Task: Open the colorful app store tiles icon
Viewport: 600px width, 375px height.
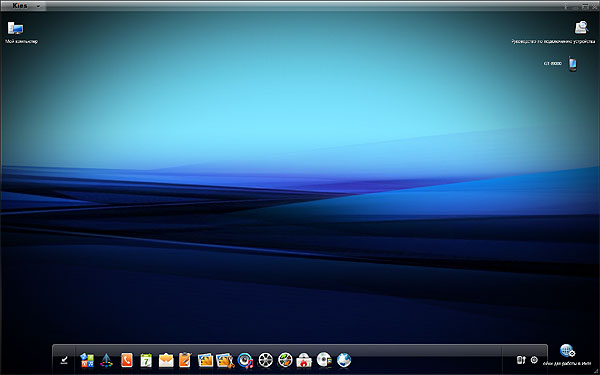Action: pyautogui.click(x=87, y=360)
